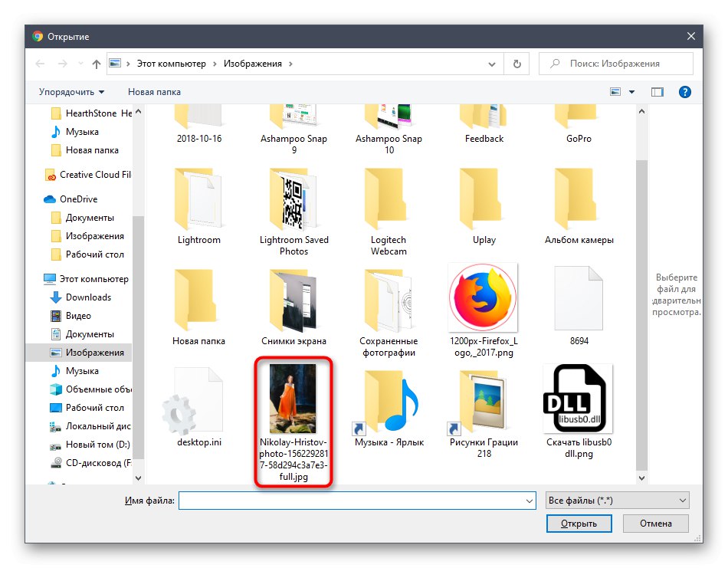Select HearthStone in the navigation tree
728x568 pixels.
coord(90,113)
